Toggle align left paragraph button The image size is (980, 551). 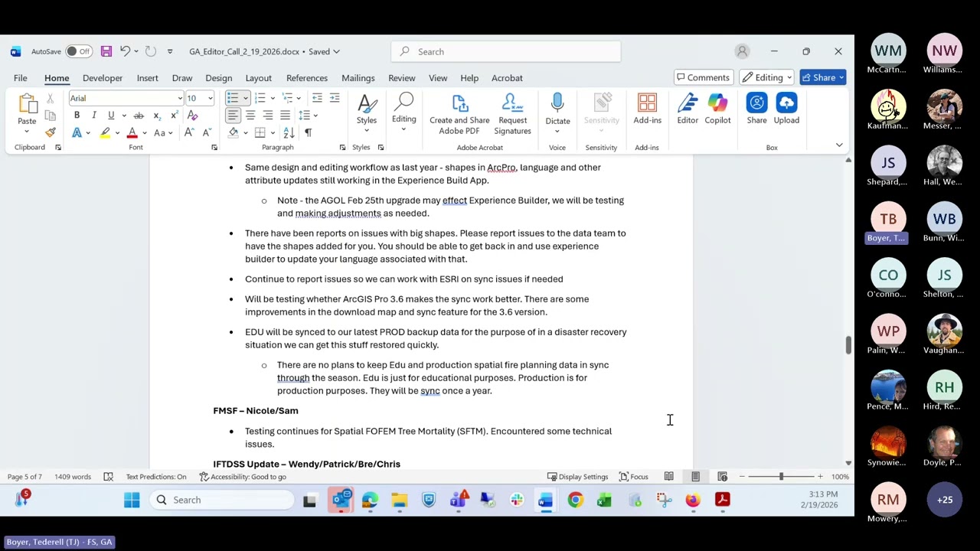tap(233, 116)
